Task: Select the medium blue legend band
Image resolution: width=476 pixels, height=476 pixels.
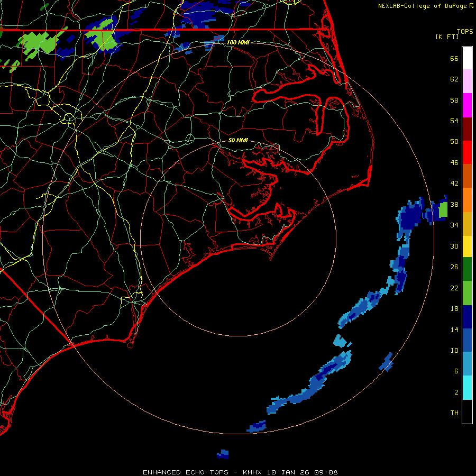Action: point(467,340)
